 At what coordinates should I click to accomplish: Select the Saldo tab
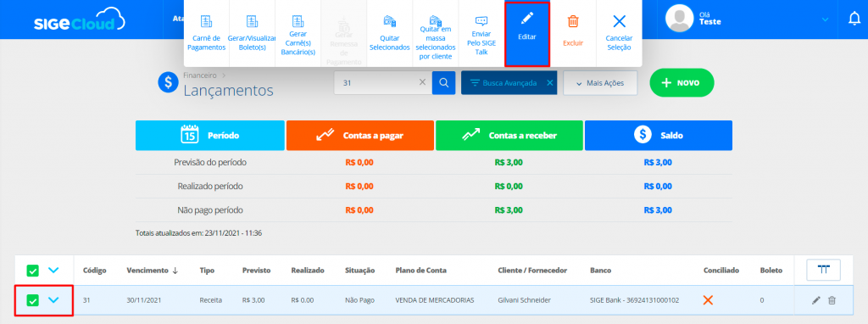click(659, 135)
